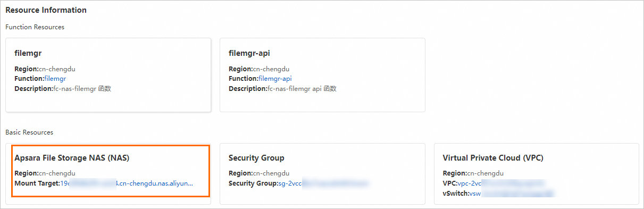The height and width of the screenshot is (209, 644).
Task: Open the Security Group sg-2vcc link
Action: point(323,183)
